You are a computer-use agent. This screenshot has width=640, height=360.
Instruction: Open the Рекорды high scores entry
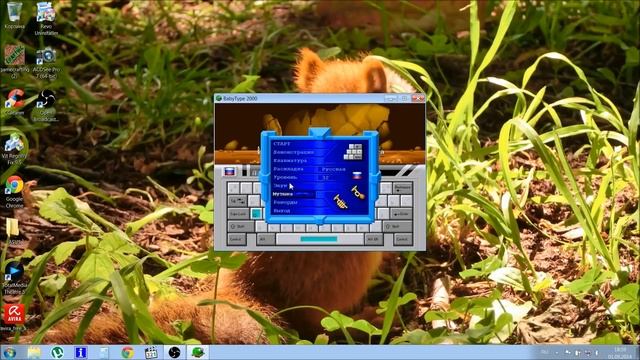click(285, 202)
